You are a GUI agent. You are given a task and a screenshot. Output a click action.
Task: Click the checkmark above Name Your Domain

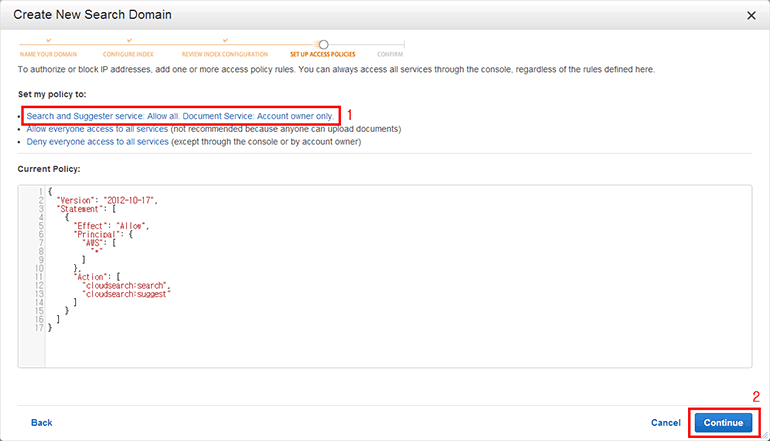coord(47,39)
